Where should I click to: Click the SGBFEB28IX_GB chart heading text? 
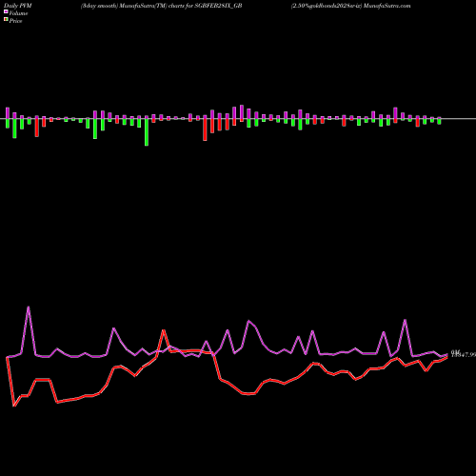(218, 6)
